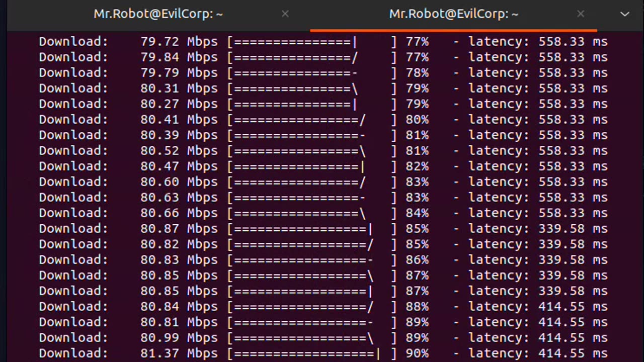Click the 80.81 Mbps speed value
Viewport: 644px width, 362px height.
coord(179,322)
